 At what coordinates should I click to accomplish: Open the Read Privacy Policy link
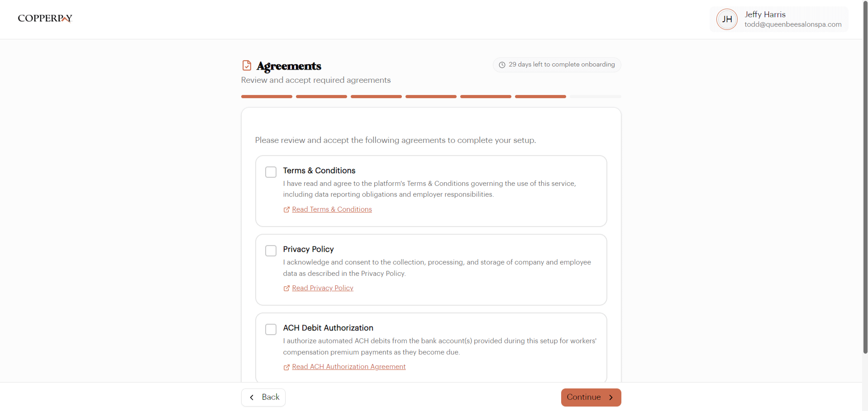point(322,288)
